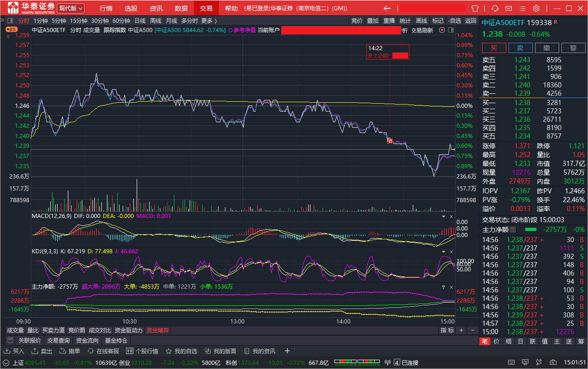The image size is (588, 369).
Task: Click the back arrow in the title bar
Action: click(x=387, y=8)
